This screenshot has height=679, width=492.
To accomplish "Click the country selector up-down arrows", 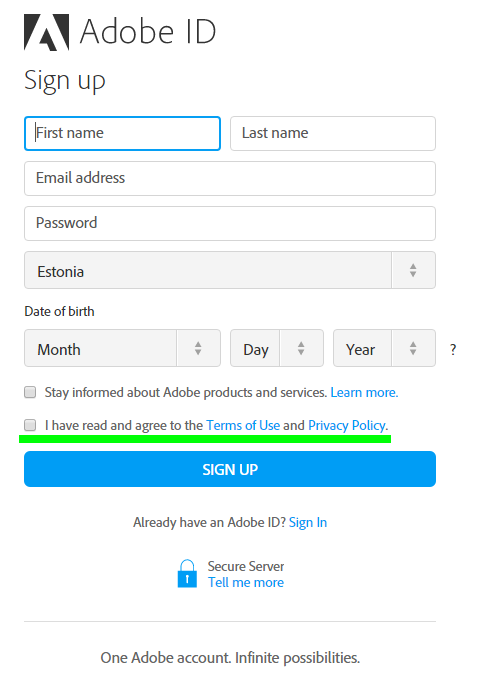I will [x=413, y=270].
